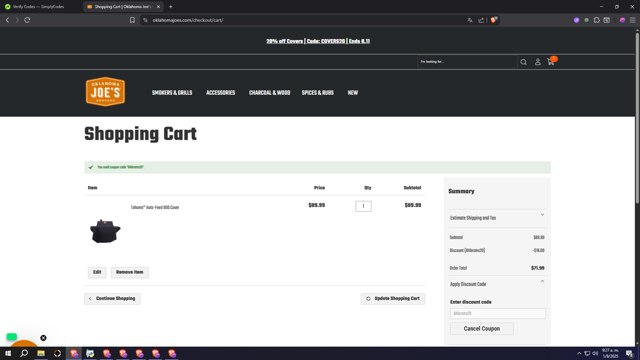640x360 pixels.
Task: Click the Order Total amount $71.99
Action: [x=538, y=268]
